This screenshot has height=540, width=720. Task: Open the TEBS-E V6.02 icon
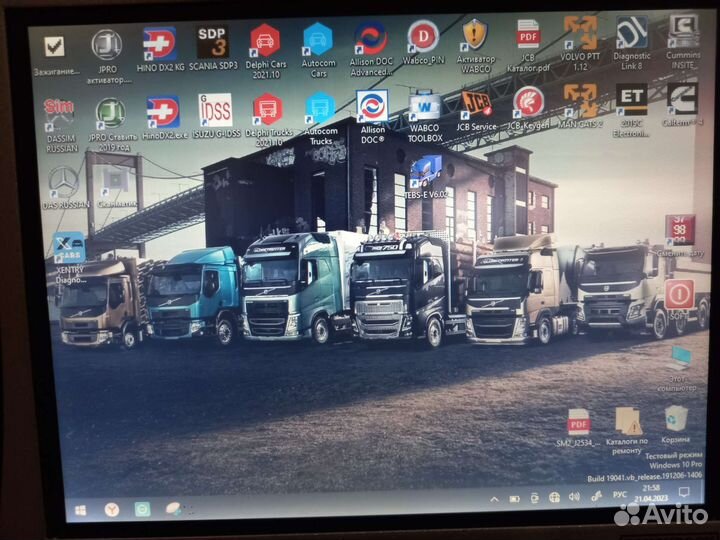425,172
